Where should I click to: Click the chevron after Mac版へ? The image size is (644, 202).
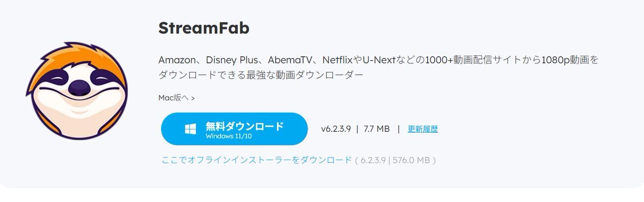pyautogui.click(x=193, y=98)
